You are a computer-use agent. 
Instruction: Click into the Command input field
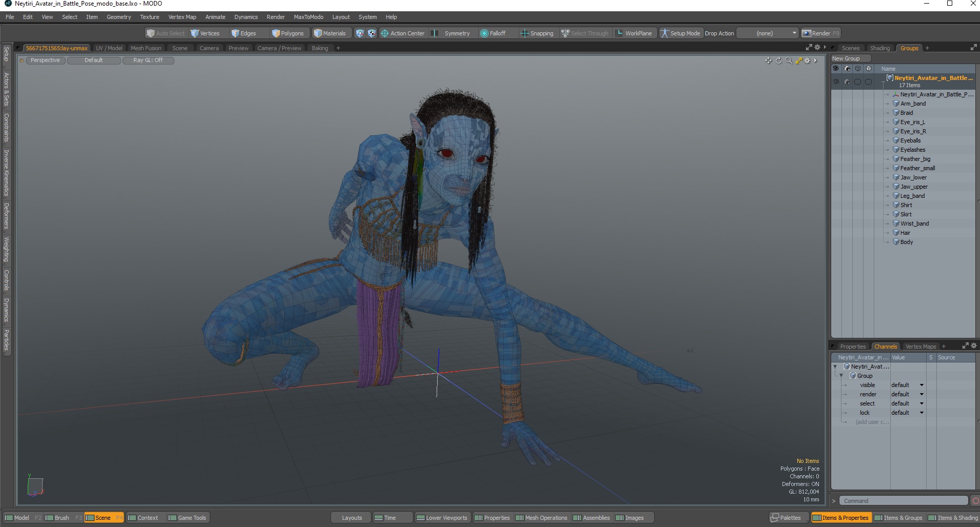904,501
